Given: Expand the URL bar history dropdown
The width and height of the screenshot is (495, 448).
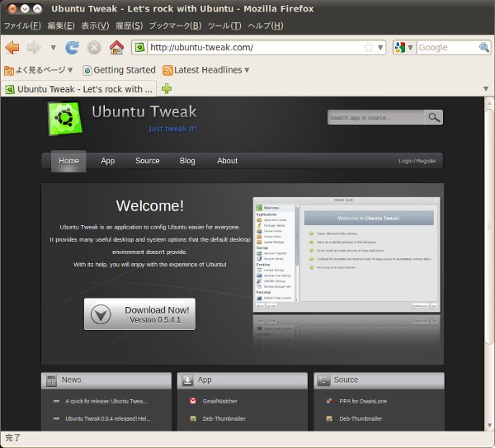Looking at the screenshot, I should click(x=380, y=47).
